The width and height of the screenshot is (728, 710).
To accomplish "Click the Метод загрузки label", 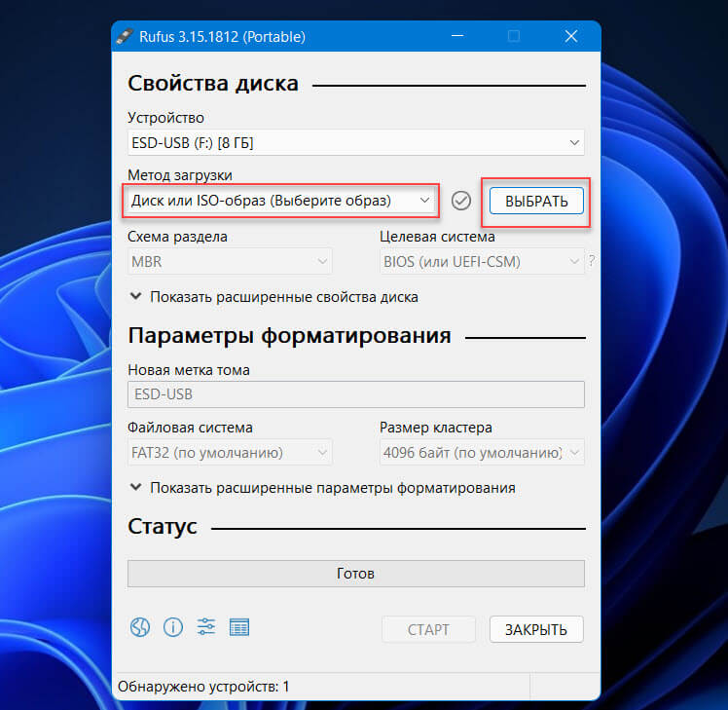I will (180, 175).
